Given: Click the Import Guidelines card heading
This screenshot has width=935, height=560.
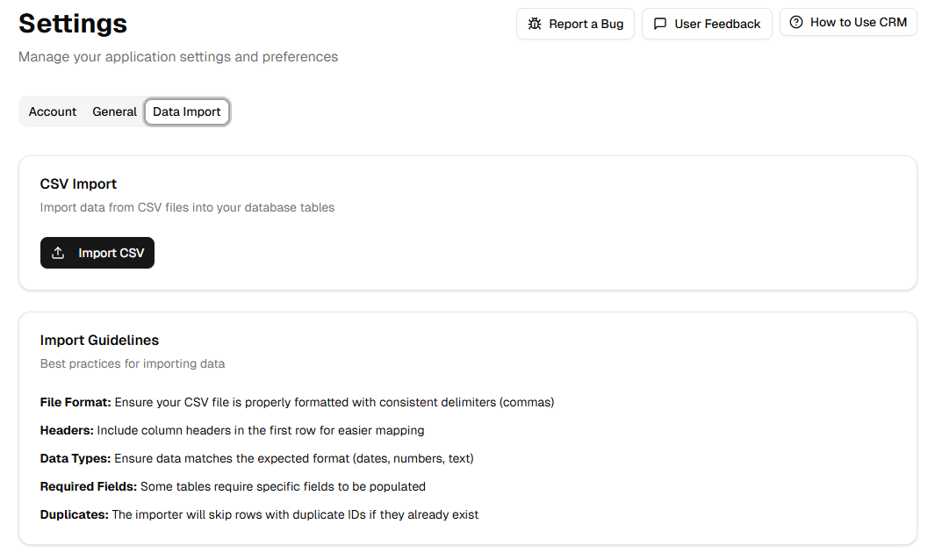Looking at the screenshot, I should (x=99, y=341).
